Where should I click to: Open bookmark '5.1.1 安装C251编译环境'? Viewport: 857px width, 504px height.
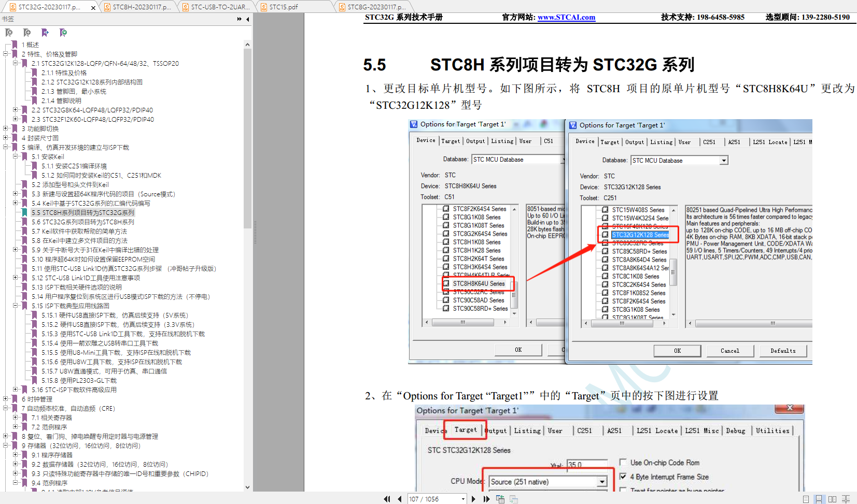74,166
